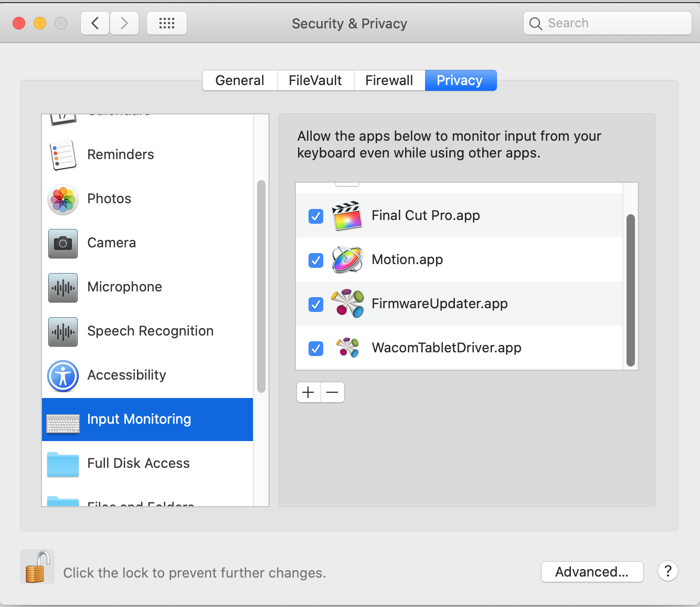The image size is (700, 607).
Task: Uncheck the FirmwareUpdater.app checkbox
Action: [x=316, y=304]
